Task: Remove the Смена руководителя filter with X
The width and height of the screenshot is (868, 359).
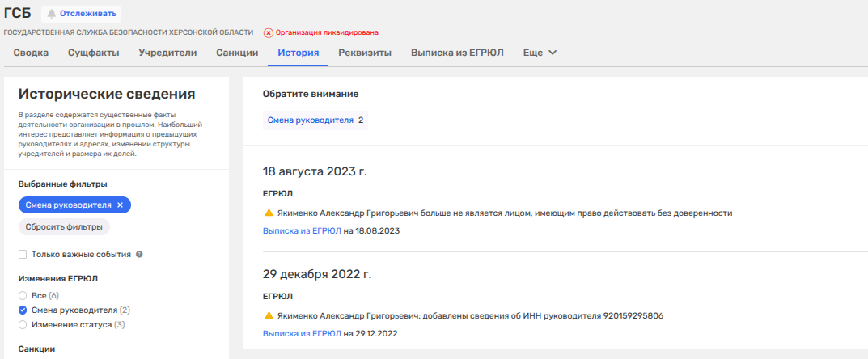Action: (120, 205)
